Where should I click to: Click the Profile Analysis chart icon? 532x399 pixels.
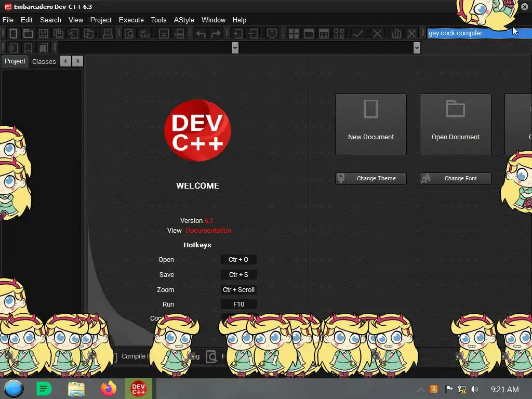pos(396,34)
